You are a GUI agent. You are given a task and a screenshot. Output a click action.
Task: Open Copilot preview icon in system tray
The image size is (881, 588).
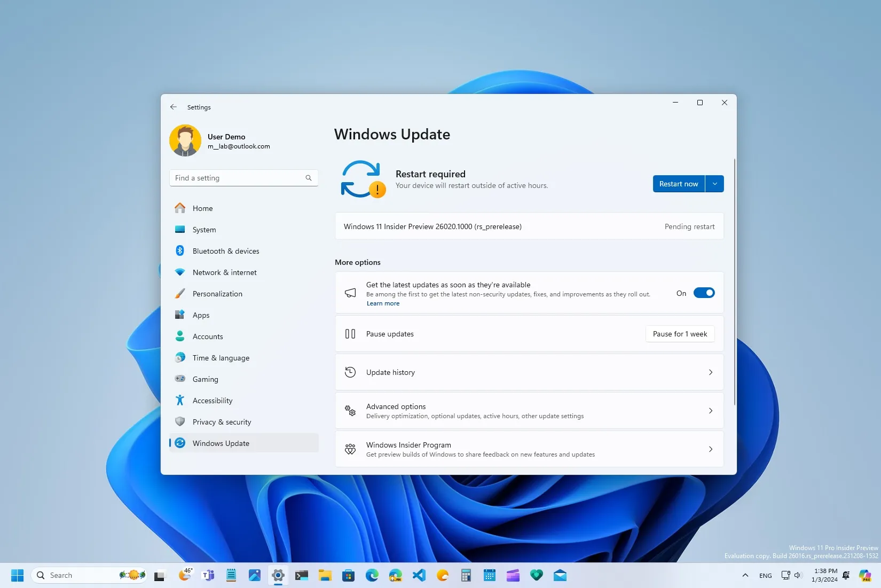coord(865,575)
